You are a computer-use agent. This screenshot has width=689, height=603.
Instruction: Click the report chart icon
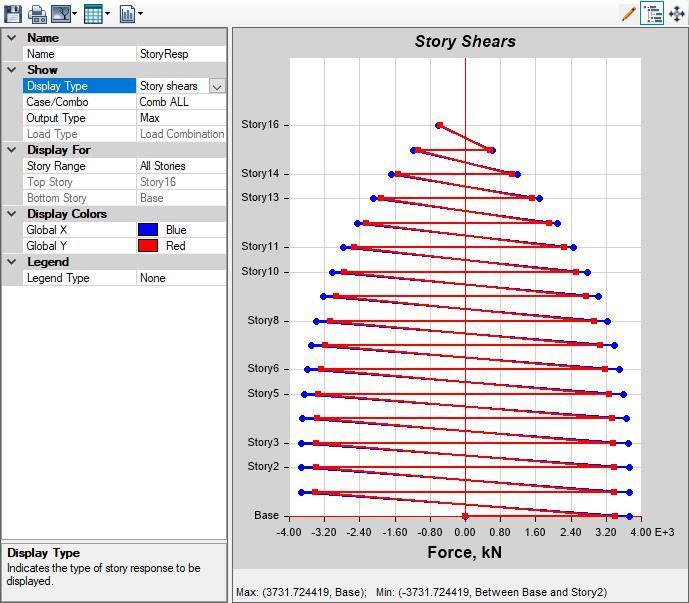pyautogui.click(x=127, y=14)
